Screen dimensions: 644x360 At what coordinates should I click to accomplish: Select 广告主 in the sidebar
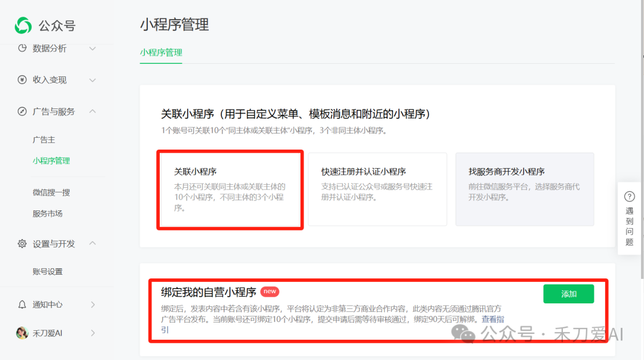tap(44, 140)
